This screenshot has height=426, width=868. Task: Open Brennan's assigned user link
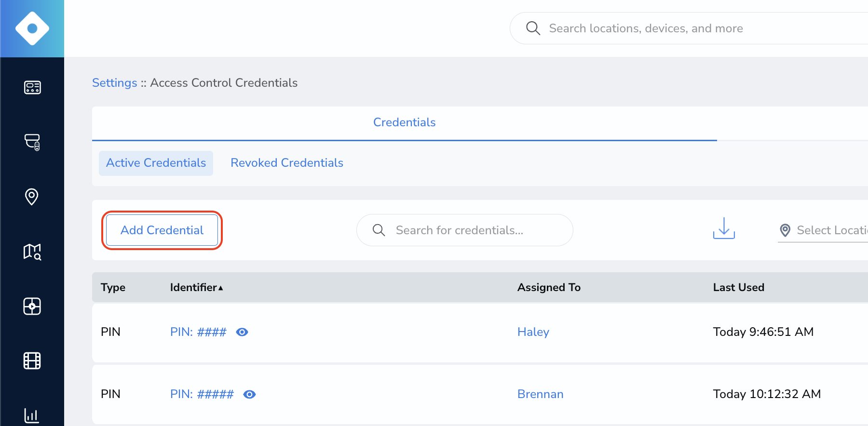[x=540, y=394]
